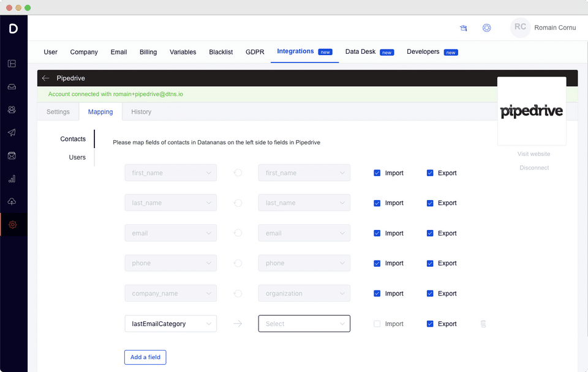
Task: Uncheck Export for phone row
Action: 430,263
